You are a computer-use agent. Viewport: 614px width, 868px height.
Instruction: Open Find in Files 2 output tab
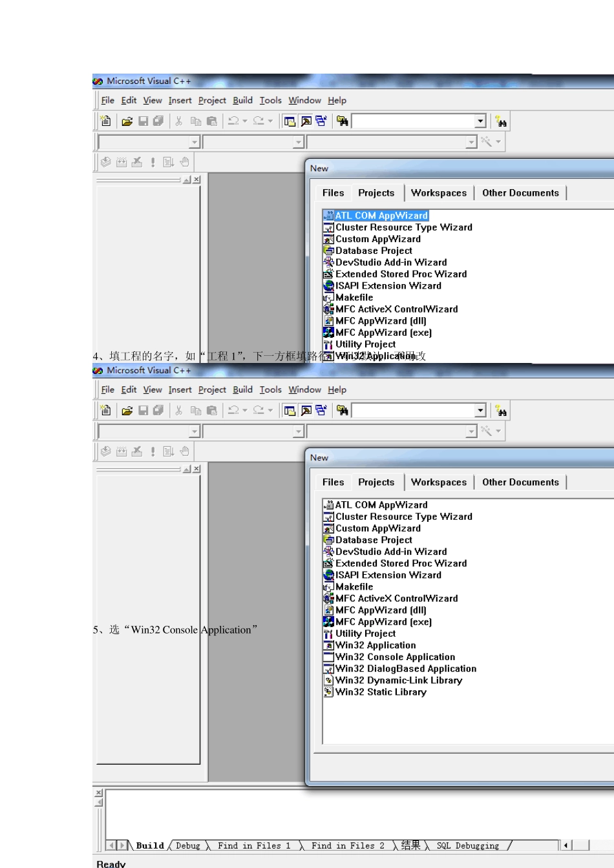pyautogui.click(x=347, y=845)
